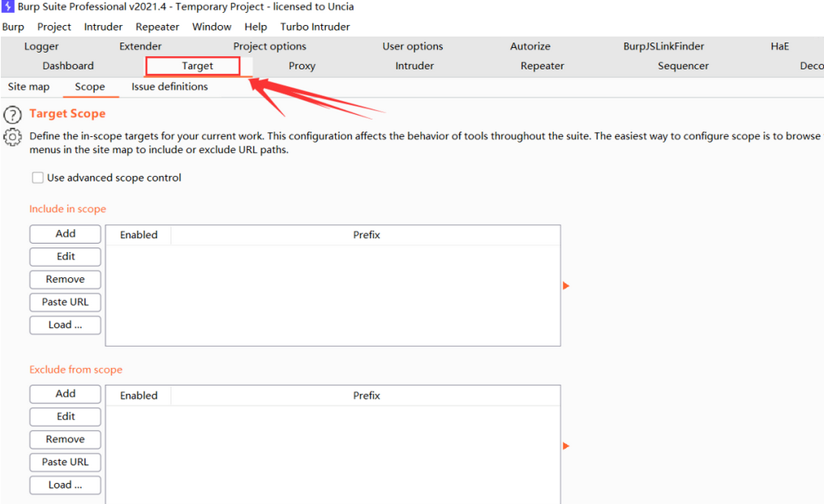Click Load under Include in scope
The image size is (824, 504).
pos(65,325)
